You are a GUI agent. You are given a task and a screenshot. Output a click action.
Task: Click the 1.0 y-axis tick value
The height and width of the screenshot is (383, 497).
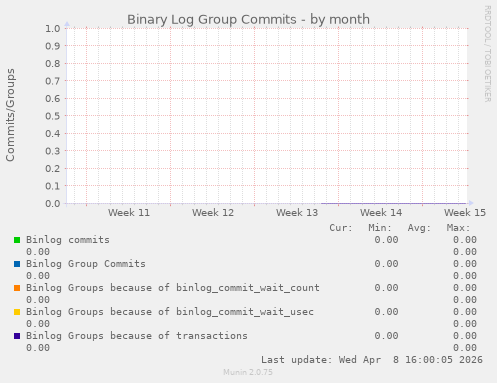53,28
